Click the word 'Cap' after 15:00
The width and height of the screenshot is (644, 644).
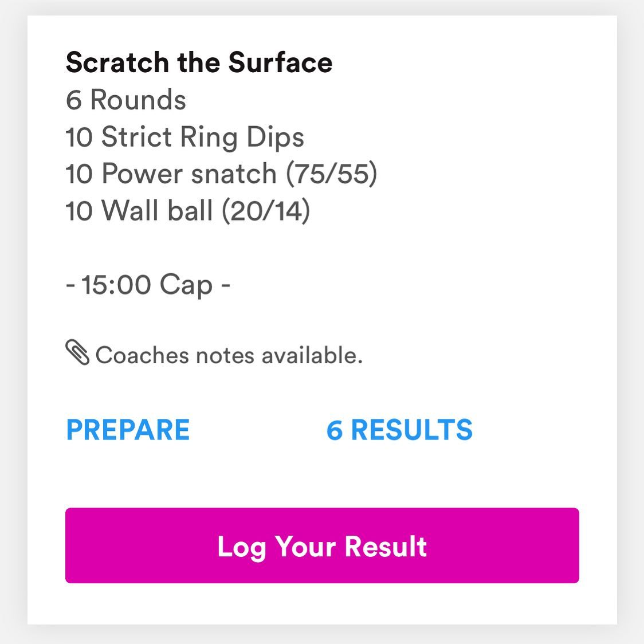(x=186, y=285)
